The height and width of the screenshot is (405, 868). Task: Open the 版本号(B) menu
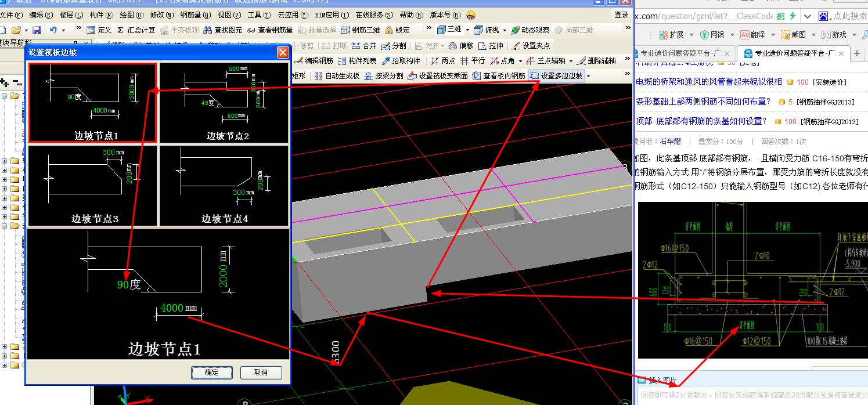[445, 15]
